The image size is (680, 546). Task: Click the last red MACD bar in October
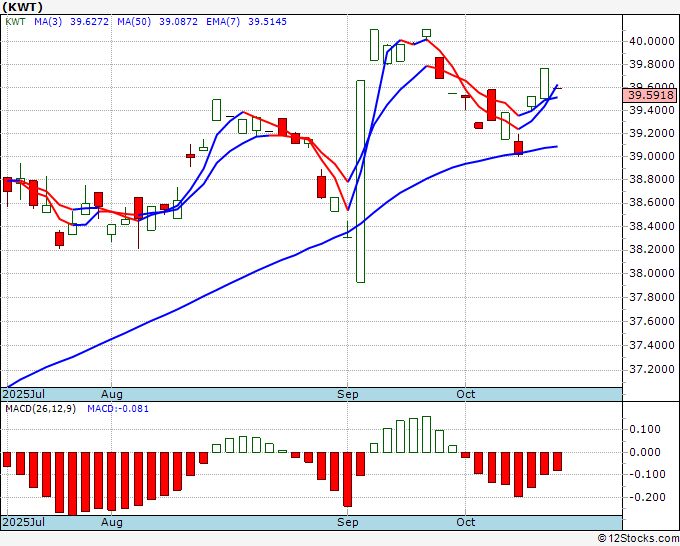coord(557,461)
